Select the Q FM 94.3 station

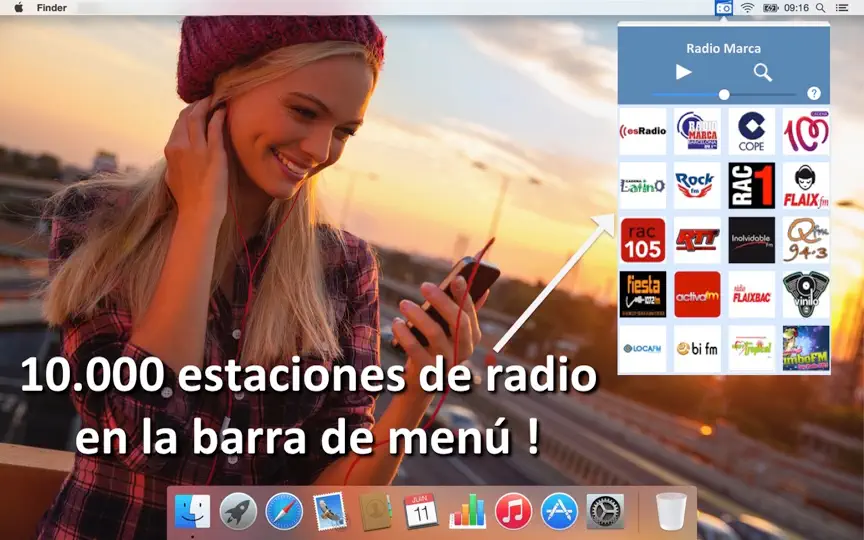806,240
